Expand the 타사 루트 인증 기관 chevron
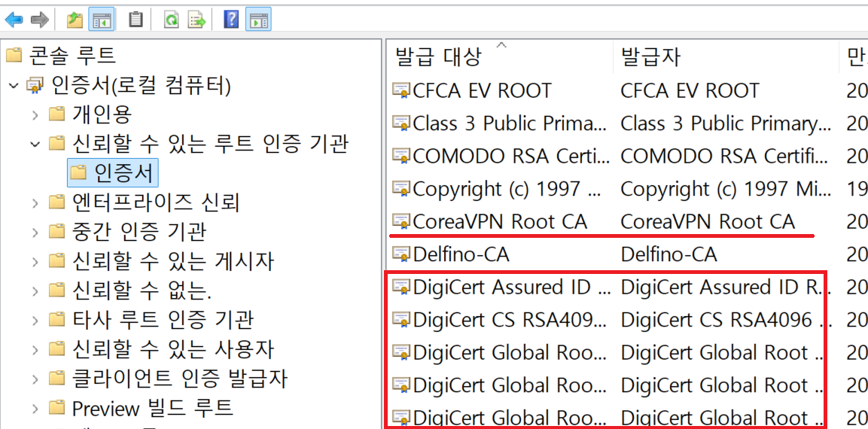The width and height of the screenshot is (868, 429). [35, 321]
